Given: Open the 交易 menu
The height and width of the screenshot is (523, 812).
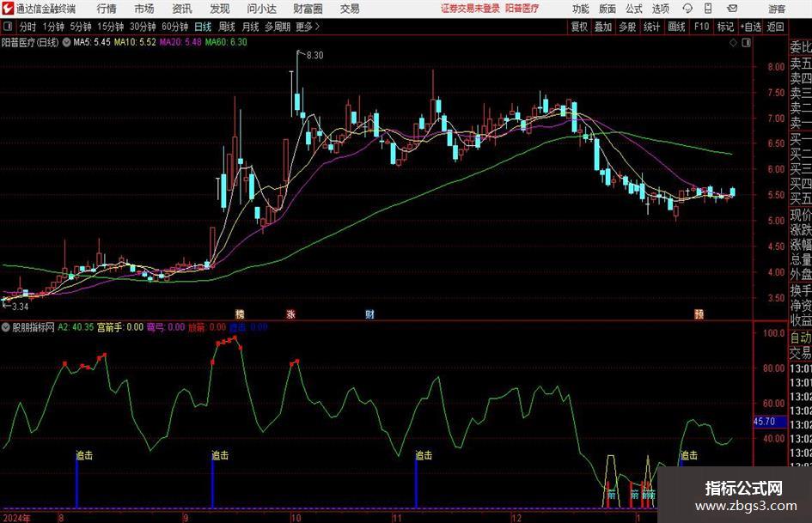Looking at the screenshot, I should point(350,9).
